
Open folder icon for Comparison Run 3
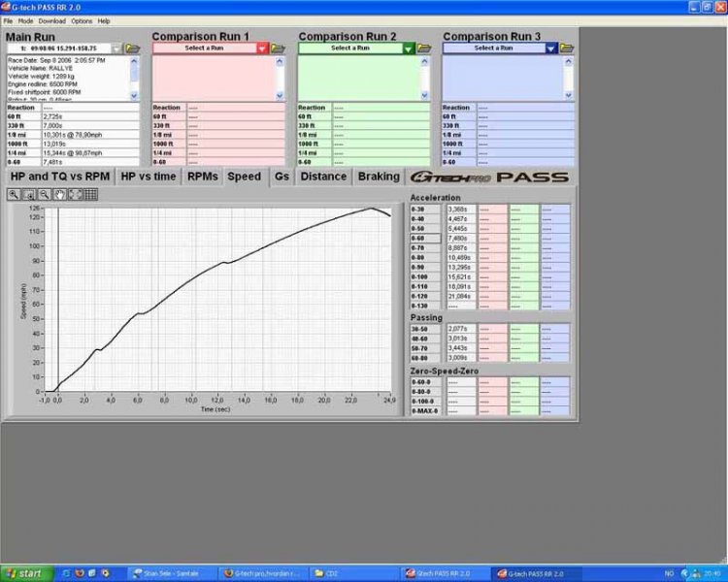[x=568, y=48]
